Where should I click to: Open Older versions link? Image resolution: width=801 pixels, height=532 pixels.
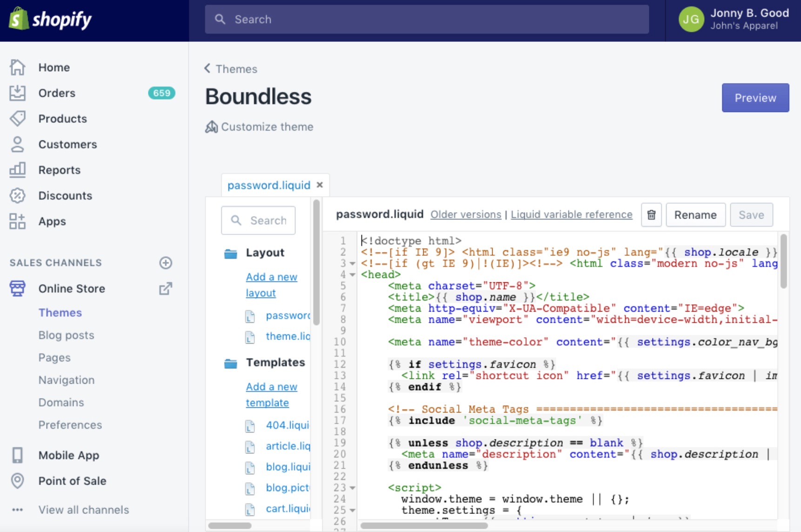[466, 214]
